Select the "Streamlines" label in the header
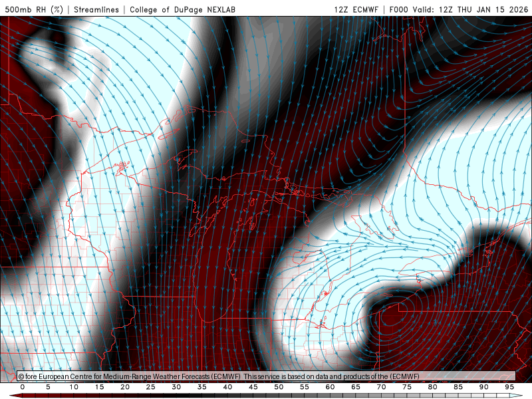Screen dimensions: 532x399 coord(96,9)
